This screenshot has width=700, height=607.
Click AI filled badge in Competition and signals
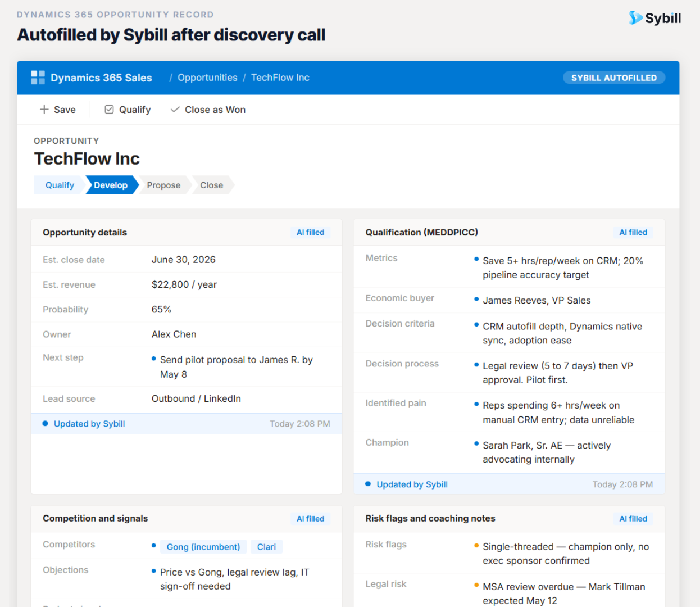(x=310, y=519)
